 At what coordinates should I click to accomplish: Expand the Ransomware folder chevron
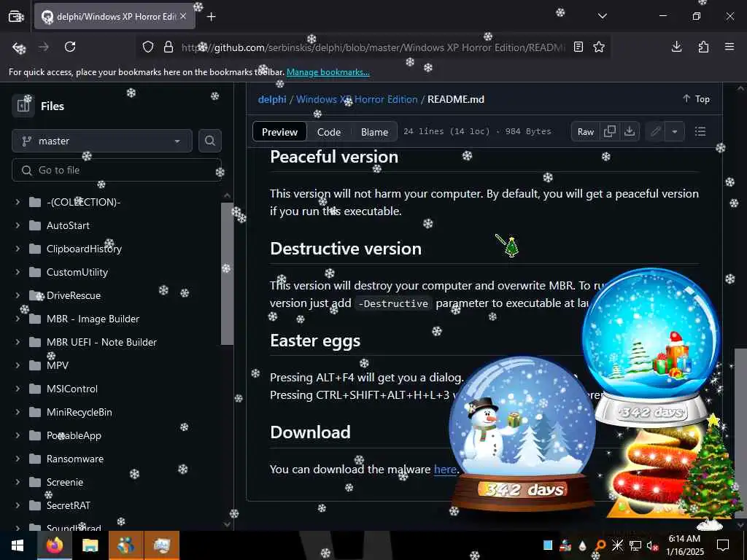18,459
